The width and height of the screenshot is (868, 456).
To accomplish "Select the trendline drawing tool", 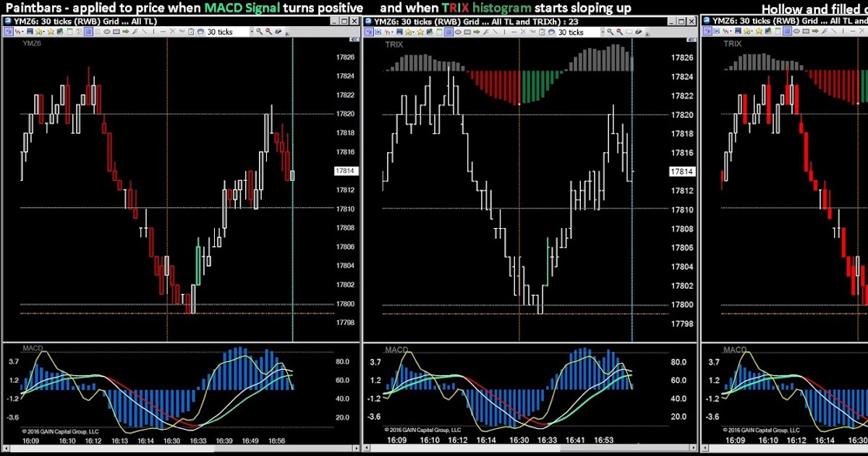I will coord(144,33).
